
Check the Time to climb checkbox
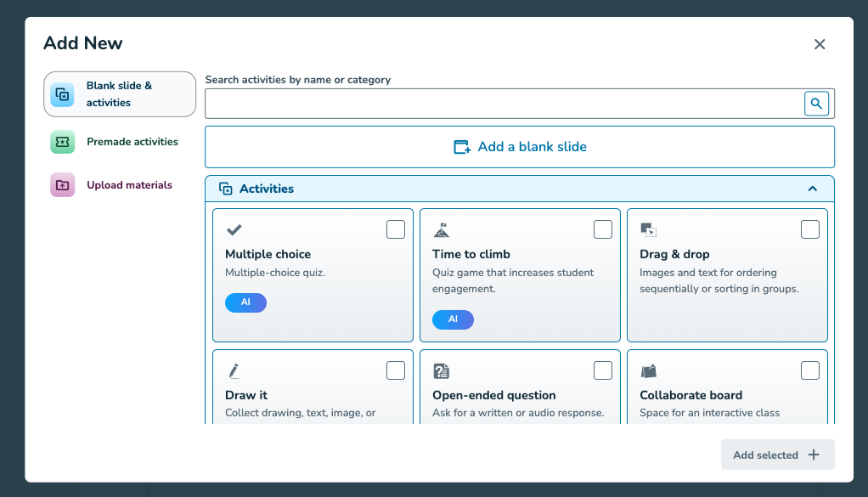click(x=603, y=229)
